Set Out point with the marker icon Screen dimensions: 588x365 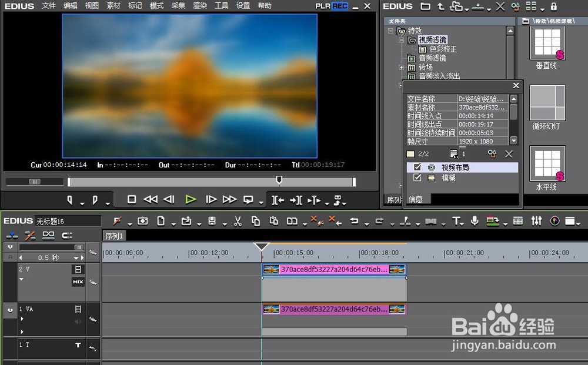95,200
